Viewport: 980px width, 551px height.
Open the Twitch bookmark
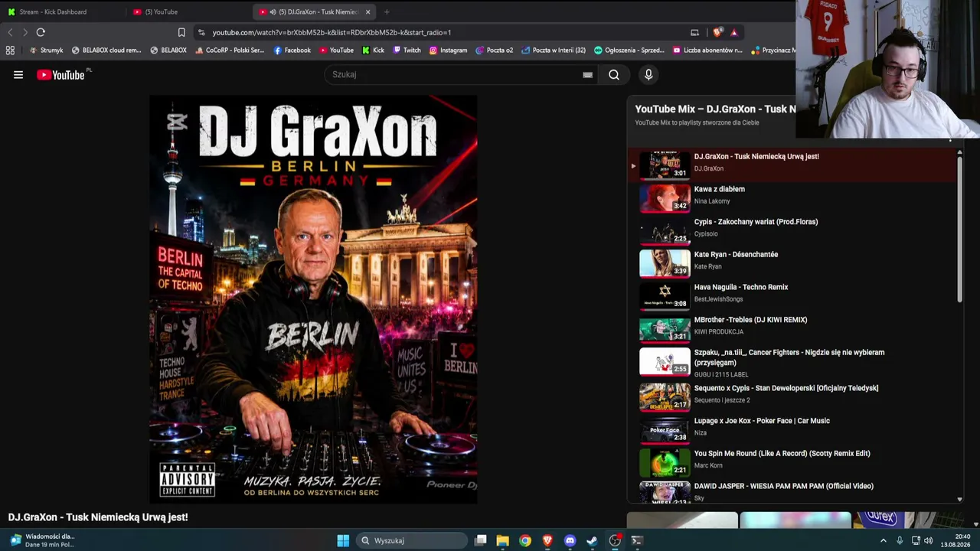(407, 51)
